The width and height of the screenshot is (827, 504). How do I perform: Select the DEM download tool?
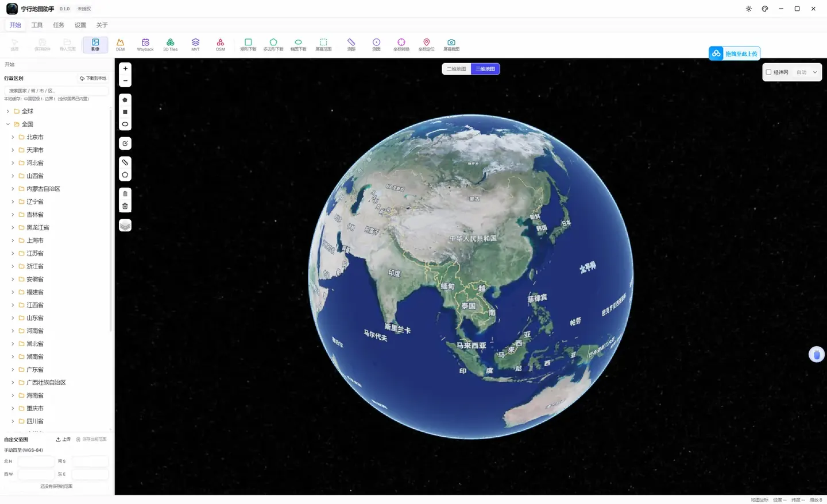120,45
